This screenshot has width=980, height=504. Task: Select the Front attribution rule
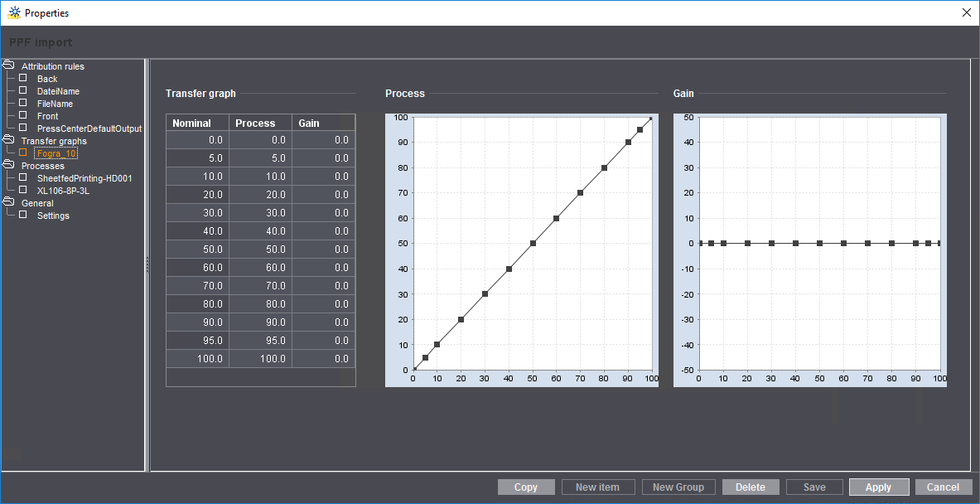47,116
